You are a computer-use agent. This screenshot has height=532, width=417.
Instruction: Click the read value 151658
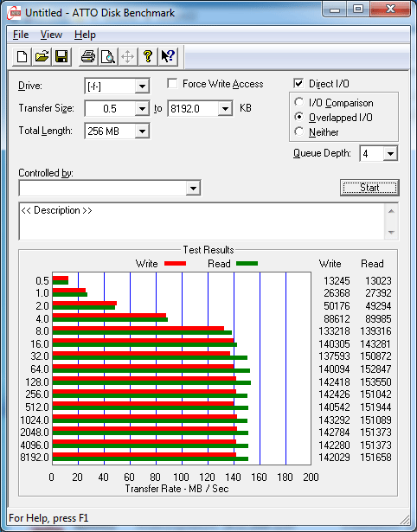coord(375,458)
